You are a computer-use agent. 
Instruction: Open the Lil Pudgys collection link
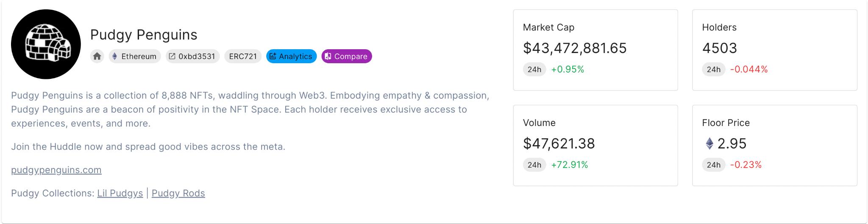tap(120, 193)
